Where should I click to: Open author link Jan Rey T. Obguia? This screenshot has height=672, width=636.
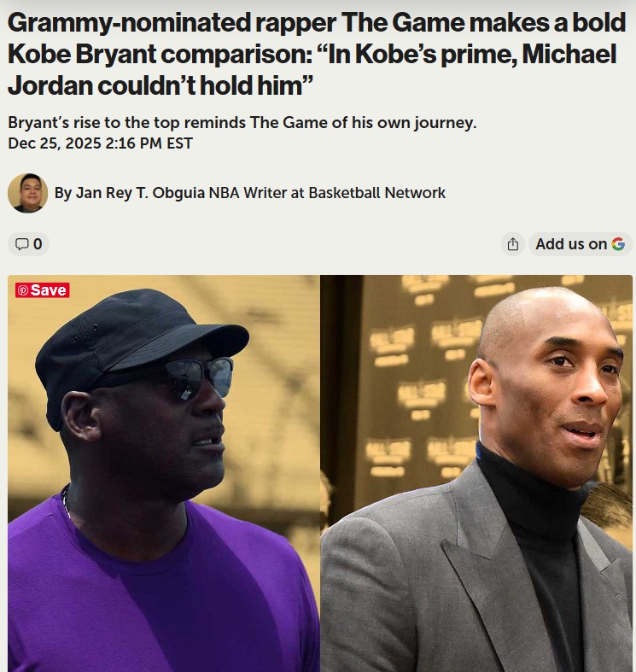(x=140, y=193)
